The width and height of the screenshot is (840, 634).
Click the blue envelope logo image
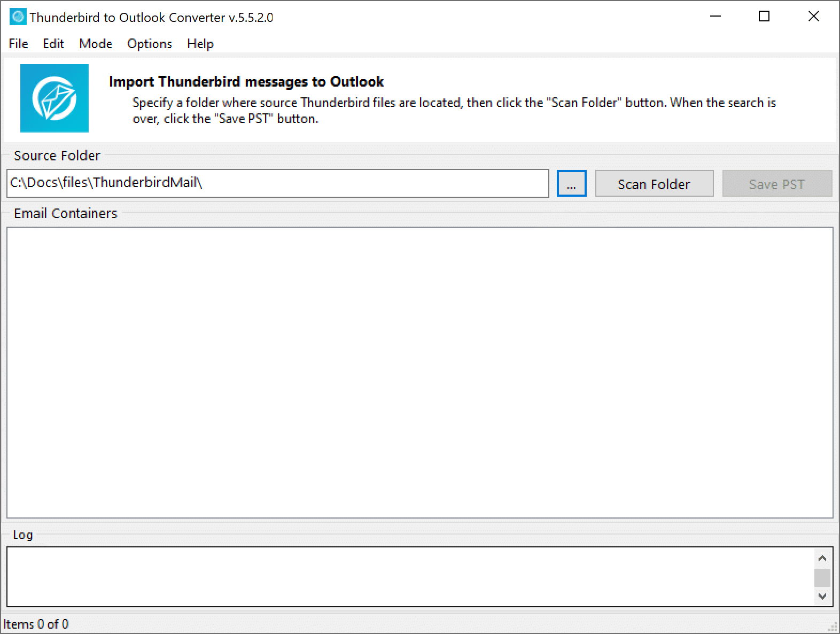point(55,98)
